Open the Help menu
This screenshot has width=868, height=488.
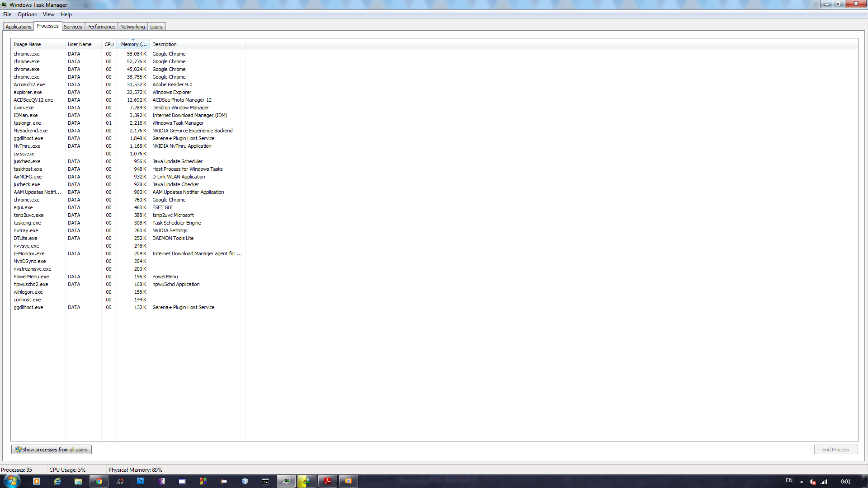[66, 14]
